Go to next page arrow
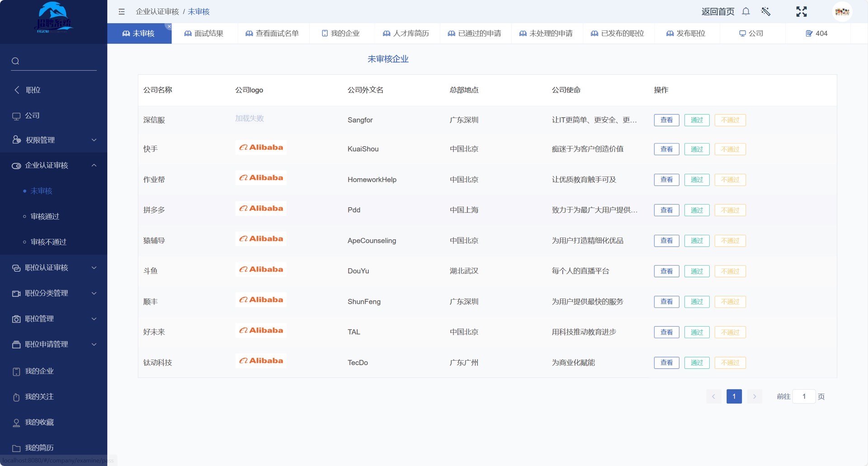 (x=755, y=397)
